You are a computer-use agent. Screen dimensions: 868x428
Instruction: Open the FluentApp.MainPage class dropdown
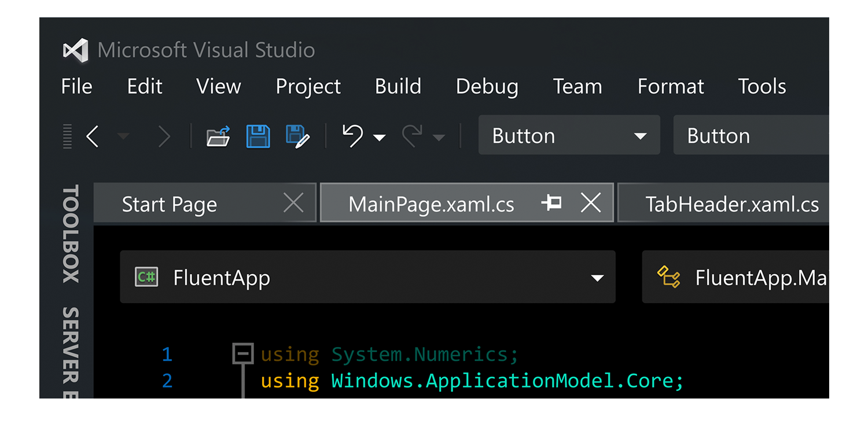tap(735, 277)
